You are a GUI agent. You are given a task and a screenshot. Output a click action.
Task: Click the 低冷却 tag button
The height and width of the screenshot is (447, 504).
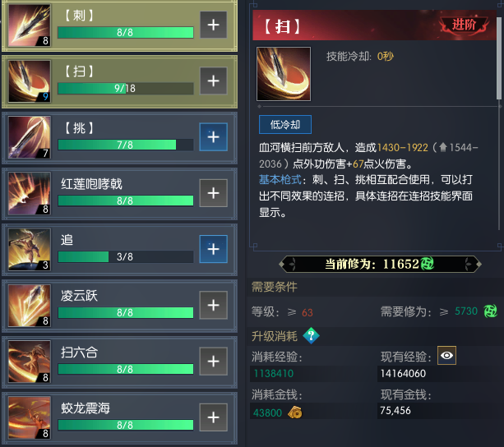285,124
